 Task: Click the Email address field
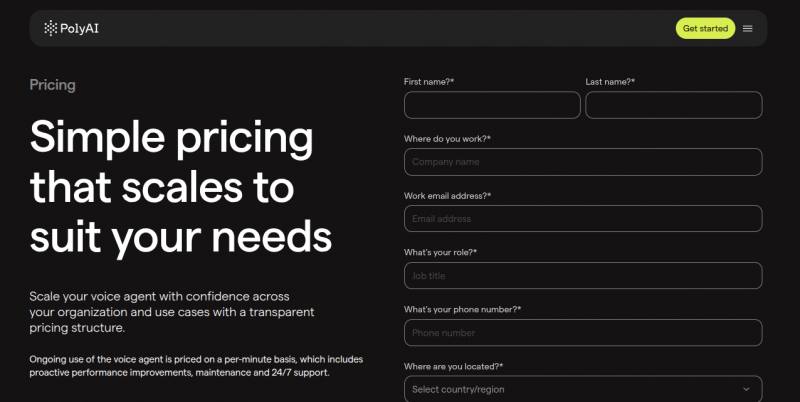click(583, 219)
